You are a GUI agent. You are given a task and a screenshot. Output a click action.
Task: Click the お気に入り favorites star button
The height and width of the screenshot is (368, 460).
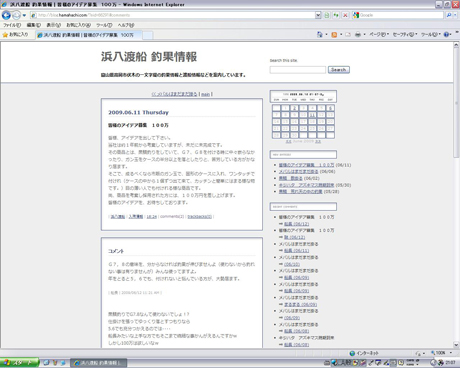(x=15, y=34)
